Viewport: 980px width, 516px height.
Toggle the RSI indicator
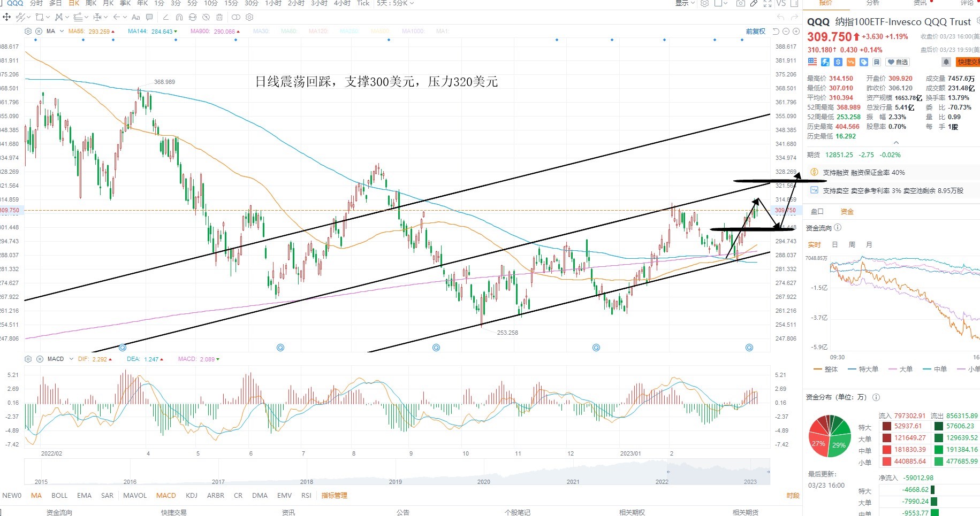306,495
